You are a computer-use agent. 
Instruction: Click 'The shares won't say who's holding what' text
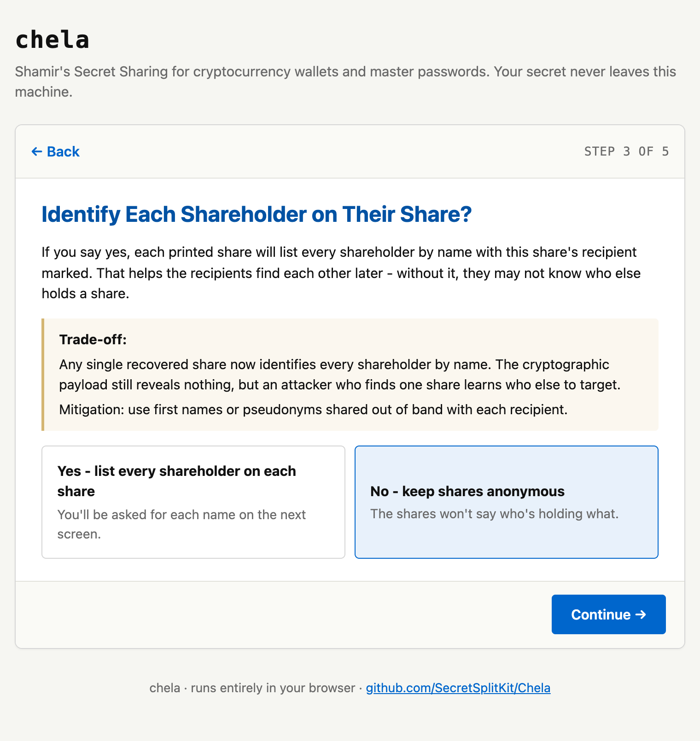pos(495,514)
